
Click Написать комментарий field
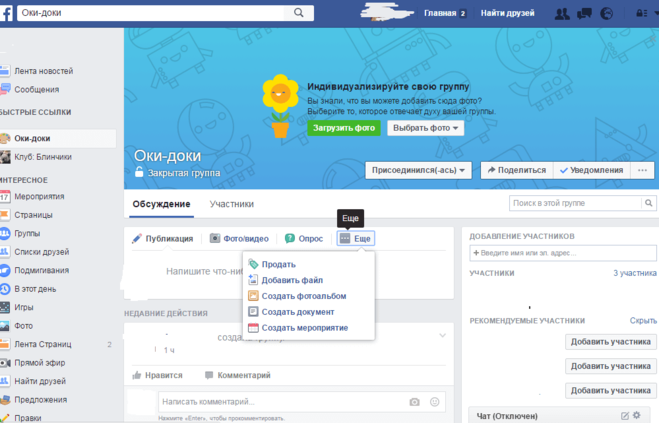coord(282,402)
